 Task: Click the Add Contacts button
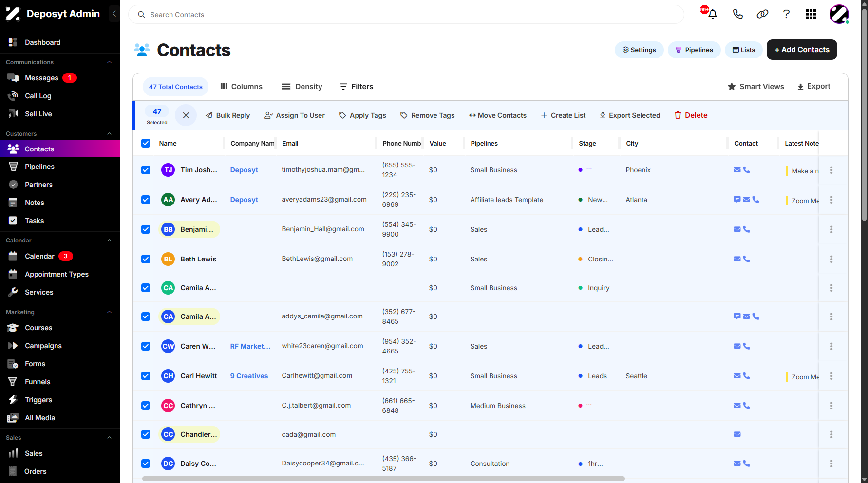pos(802,50)
